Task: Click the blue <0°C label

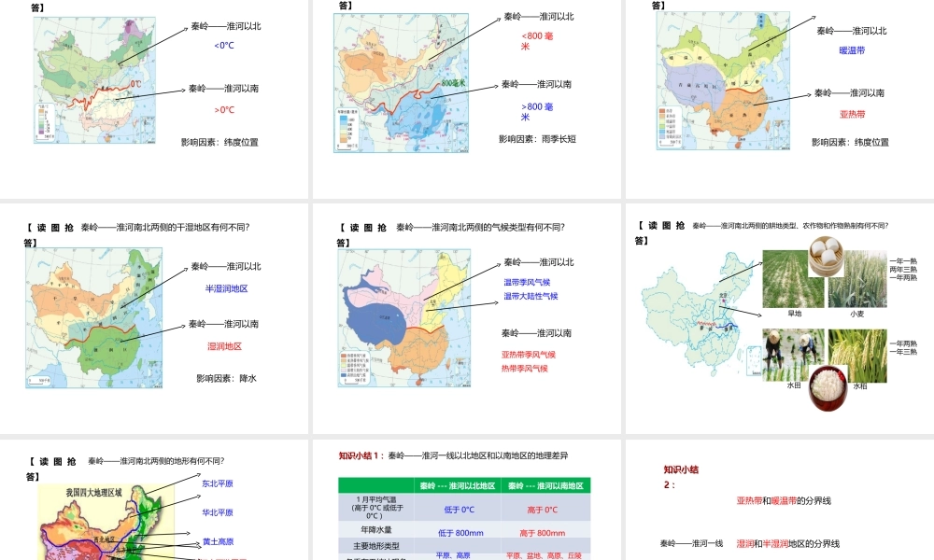Action: tap(224, 45)
